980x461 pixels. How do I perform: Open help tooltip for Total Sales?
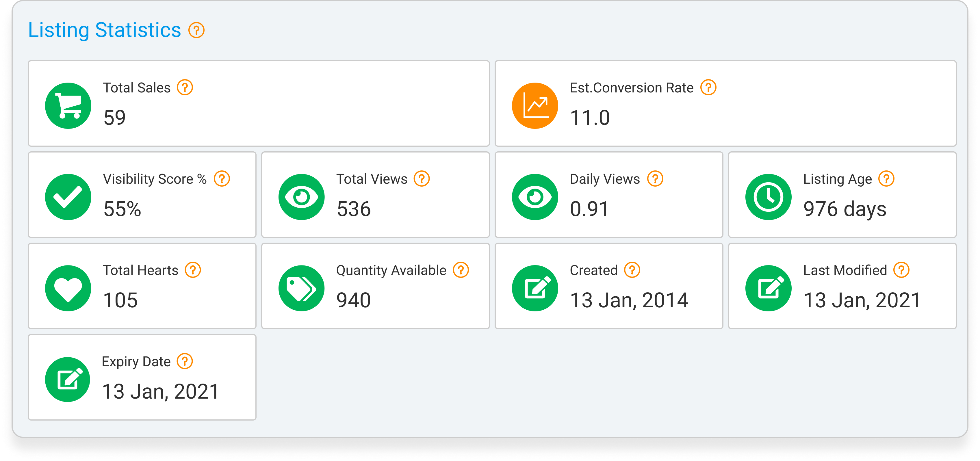point(185,88)
